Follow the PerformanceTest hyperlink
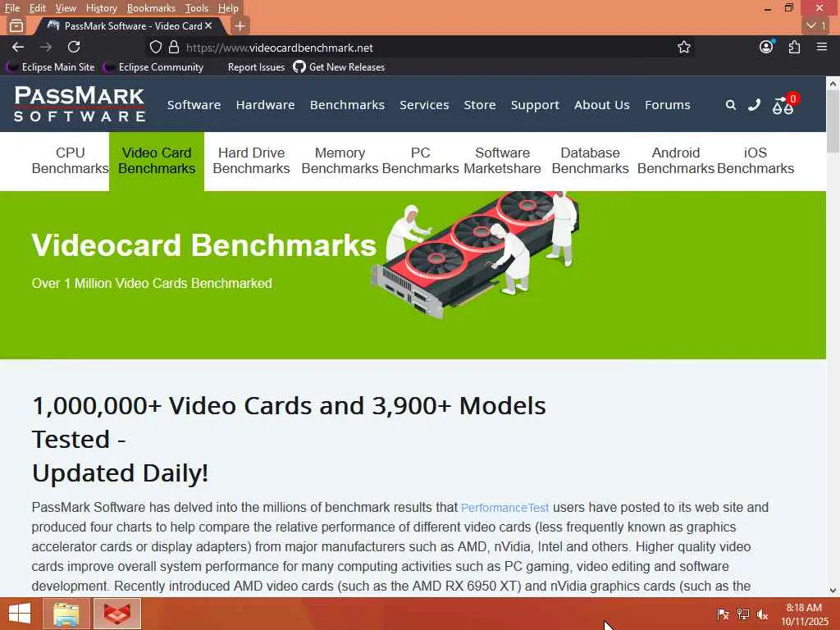The image size is (840, 630). point(504,507)
